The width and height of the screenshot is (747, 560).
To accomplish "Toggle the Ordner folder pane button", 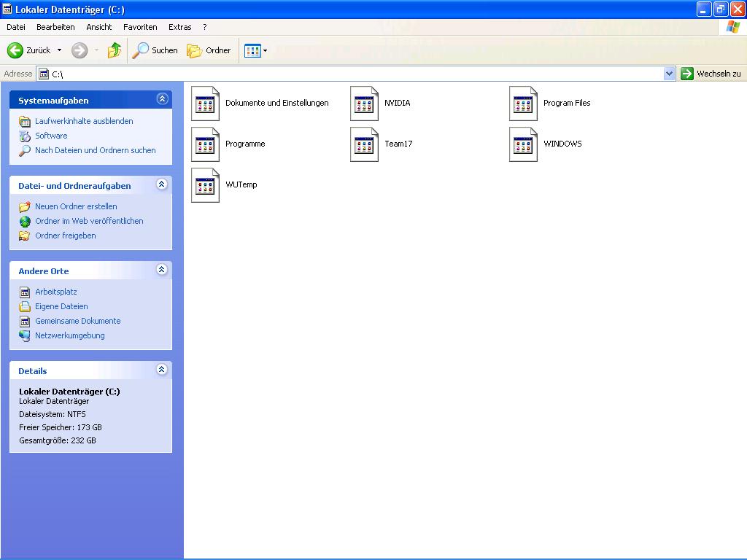I will point(209,50).
